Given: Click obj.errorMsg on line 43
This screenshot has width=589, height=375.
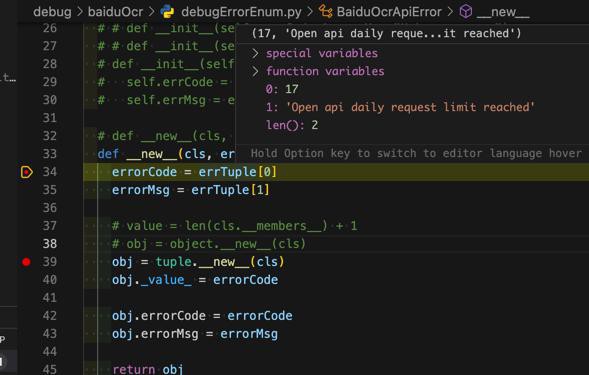Looking at the screenshot, I should pyautogui.click(x=155, y=334).
